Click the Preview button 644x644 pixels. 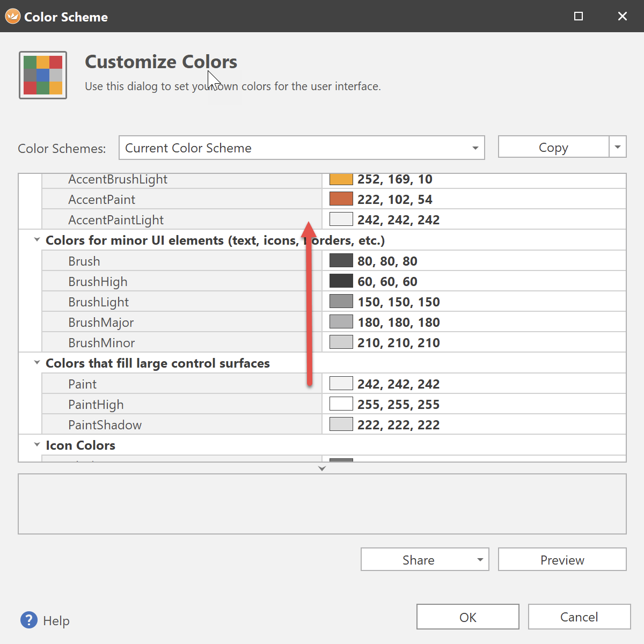tap(562, 560)
